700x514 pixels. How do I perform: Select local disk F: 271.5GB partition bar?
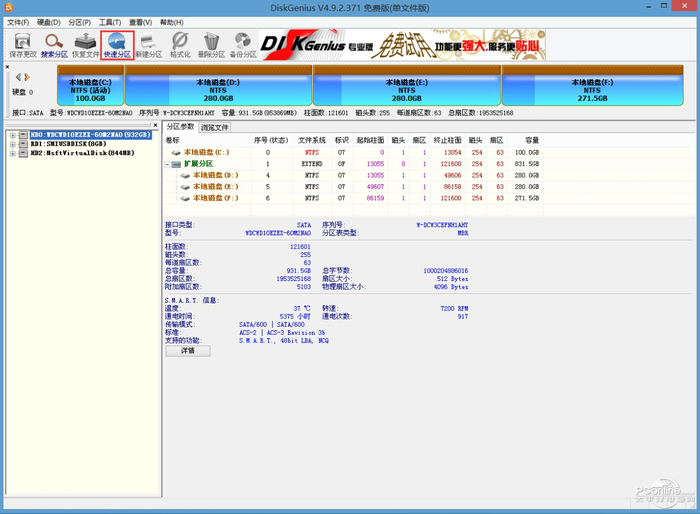(x=592, y=86)
